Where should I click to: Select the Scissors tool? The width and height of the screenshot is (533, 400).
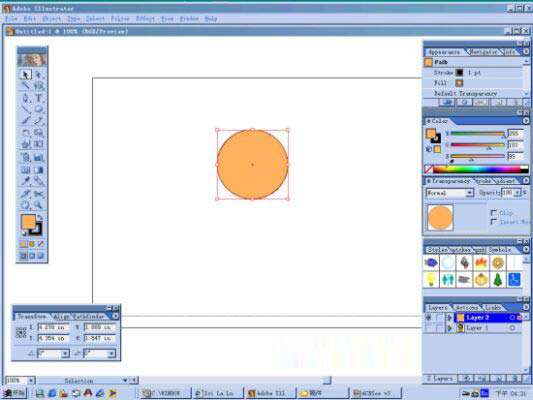click(x=39, y=194)
